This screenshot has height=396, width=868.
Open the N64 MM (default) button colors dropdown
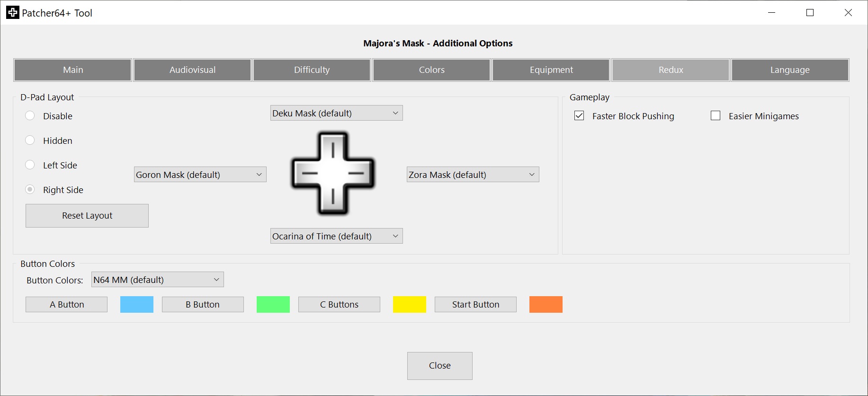[158, 280]
